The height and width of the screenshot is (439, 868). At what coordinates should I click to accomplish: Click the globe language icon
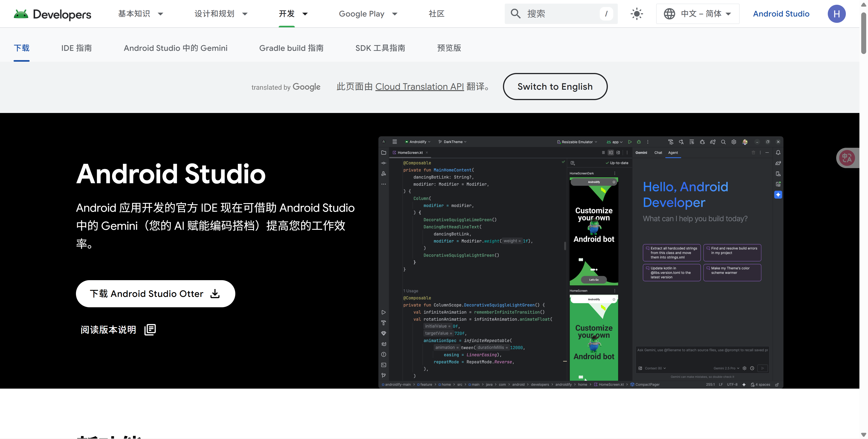(669, 14)
